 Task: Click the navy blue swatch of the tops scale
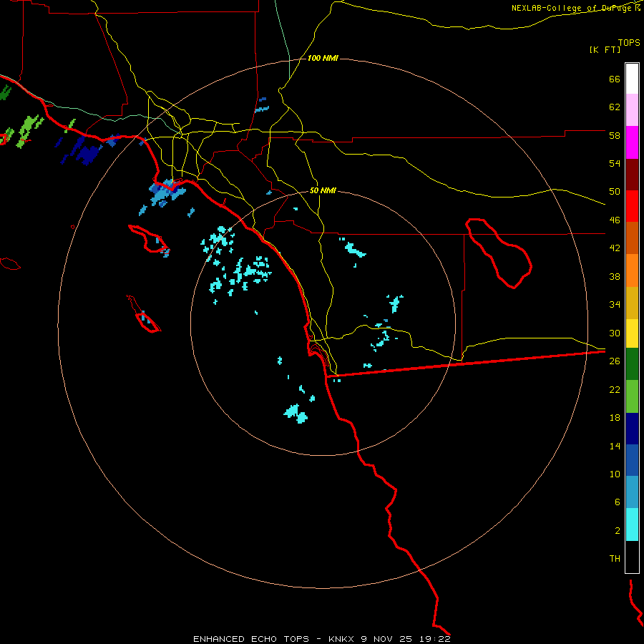[x=632, y=429]
